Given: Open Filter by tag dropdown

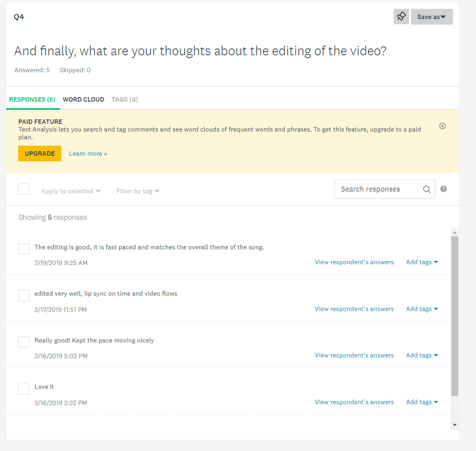Looking at the screenshot, I should tap(138, 191).
